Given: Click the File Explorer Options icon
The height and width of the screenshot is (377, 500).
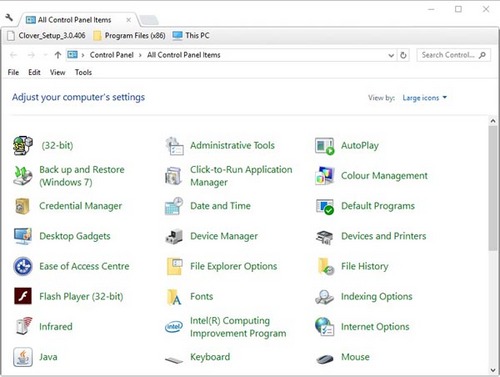Looking at the screenshot, I should point(174,266).
